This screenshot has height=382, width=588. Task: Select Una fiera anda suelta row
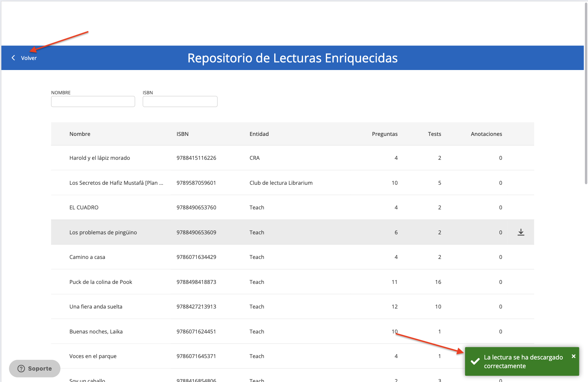(x=293, y=306)
